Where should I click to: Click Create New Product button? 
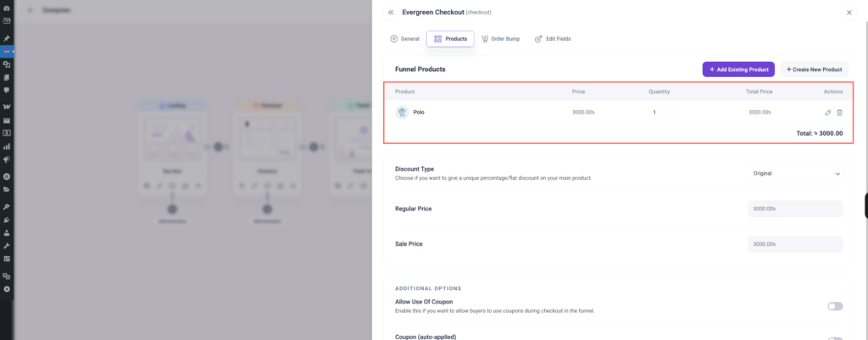[x=814, y=70]
